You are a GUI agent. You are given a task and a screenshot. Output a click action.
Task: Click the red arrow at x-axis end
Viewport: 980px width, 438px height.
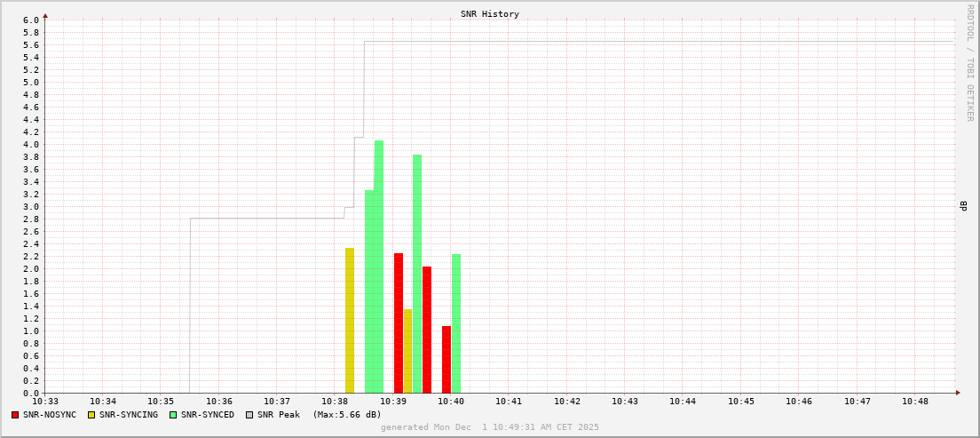[x=957, y=393]
